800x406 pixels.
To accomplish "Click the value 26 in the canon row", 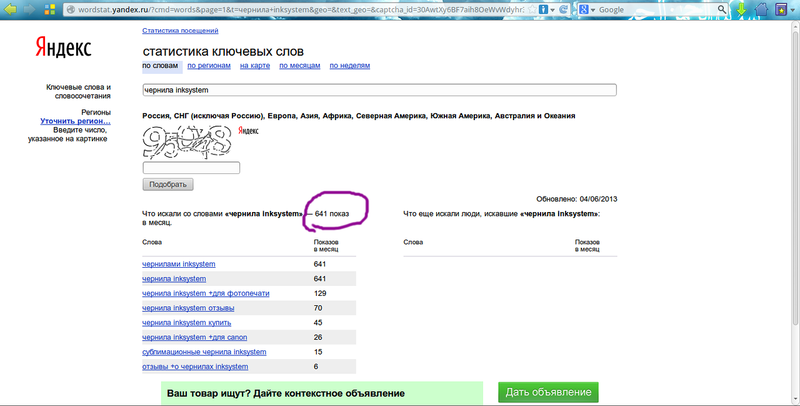I will (x=318, y=338).
